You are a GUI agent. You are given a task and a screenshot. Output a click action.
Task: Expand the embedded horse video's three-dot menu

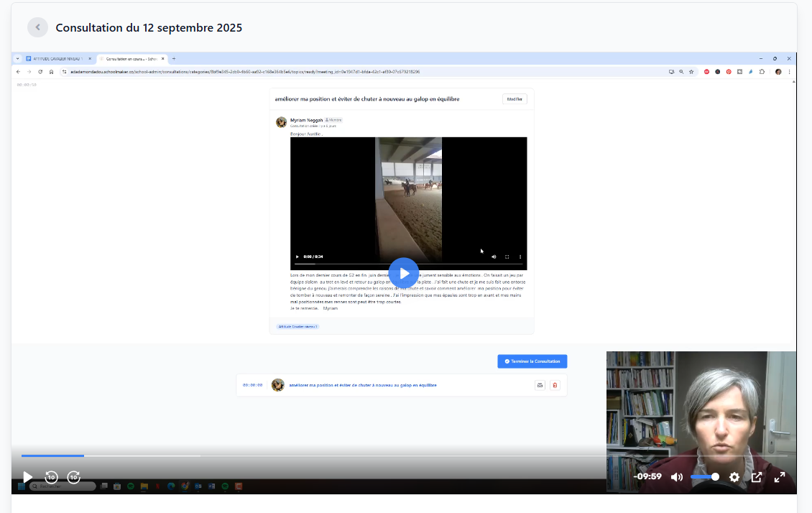click(520, 256)
